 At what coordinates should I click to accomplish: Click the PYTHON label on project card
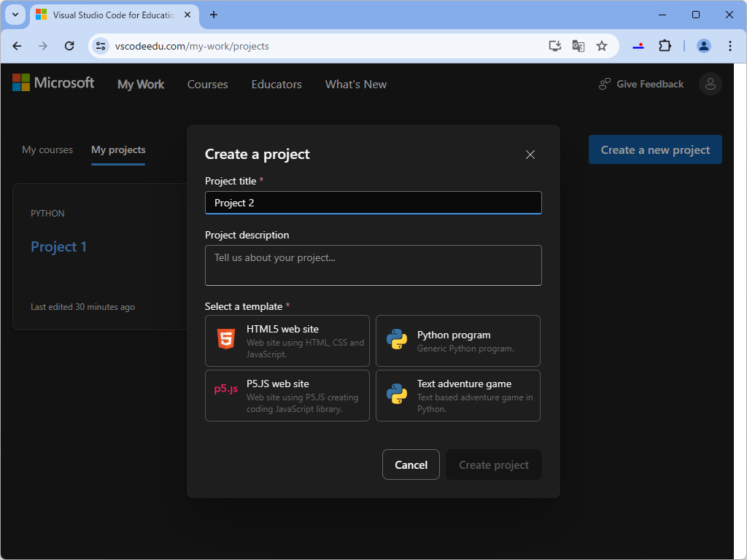(x=47, y=214)
